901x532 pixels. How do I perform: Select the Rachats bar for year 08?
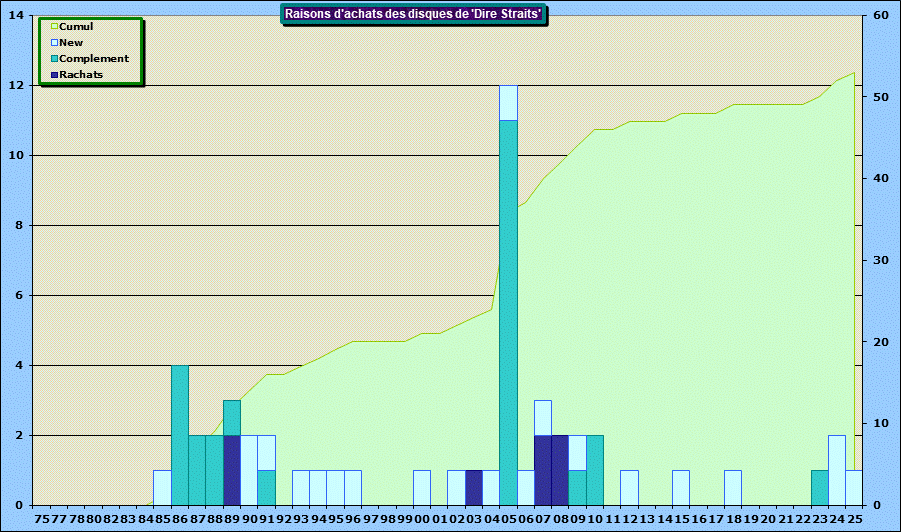click(560, 470)
